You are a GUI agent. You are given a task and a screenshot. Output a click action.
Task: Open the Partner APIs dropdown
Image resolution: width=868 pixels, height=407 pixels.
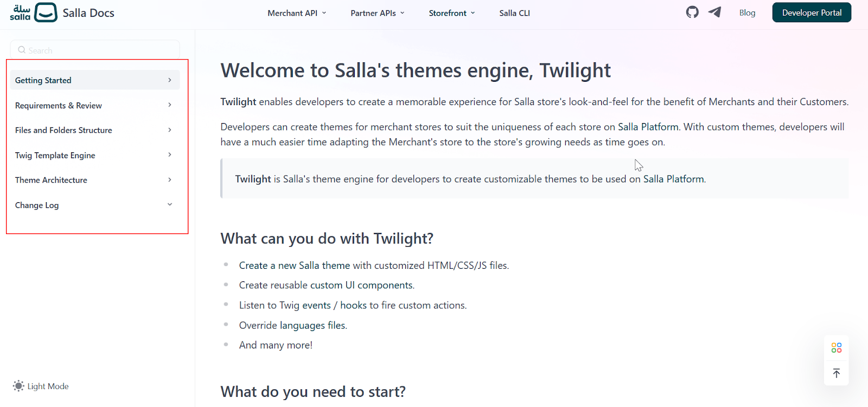click(x=378, y=13)
